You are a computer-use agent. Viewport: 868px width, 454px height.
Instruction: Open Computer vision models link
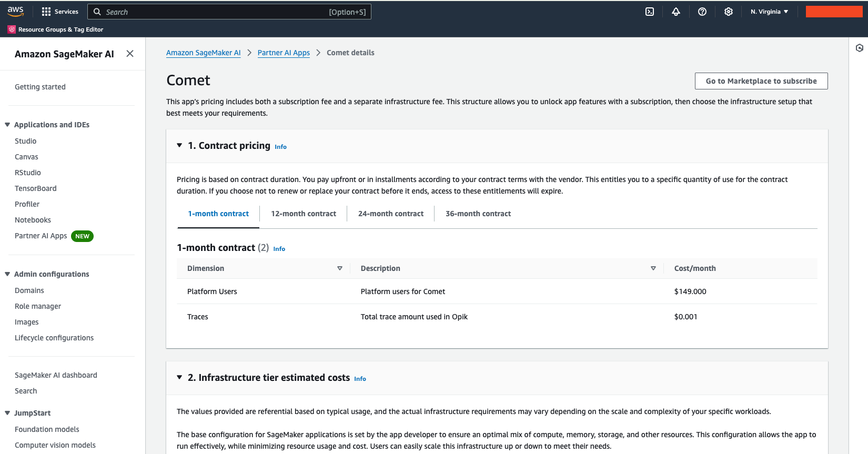55,445
